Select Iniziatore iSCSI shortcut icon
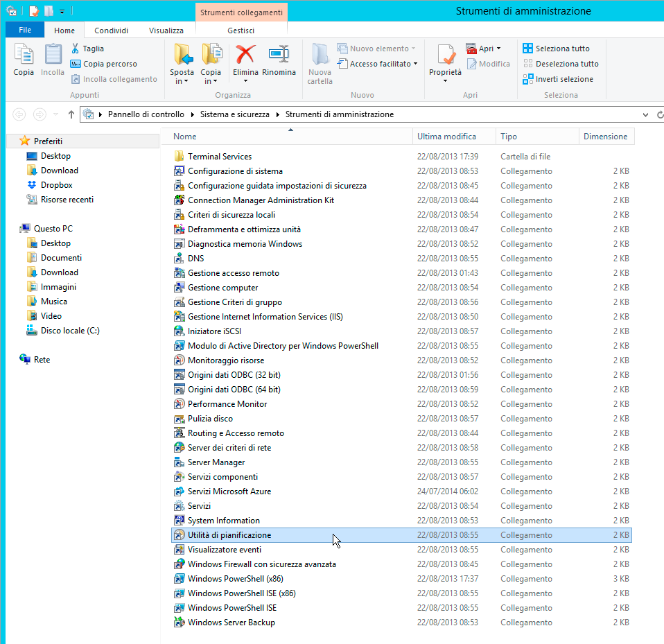Image resolution: width=664 pixels, height=644 pixels. [179, 331]
